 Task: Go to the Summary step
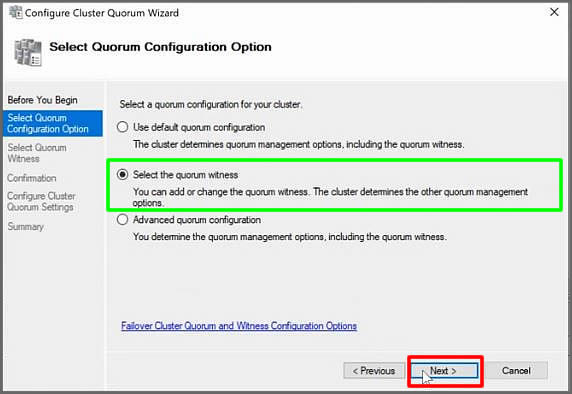(26, 227)
